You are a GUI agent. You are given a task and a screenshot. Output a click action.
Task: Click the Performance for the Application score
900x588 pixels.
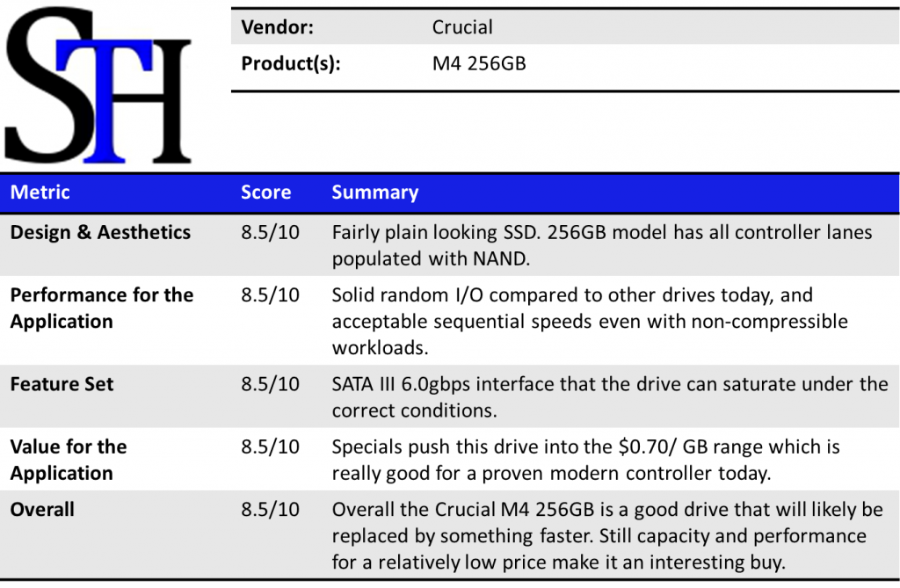coord(270,295)
